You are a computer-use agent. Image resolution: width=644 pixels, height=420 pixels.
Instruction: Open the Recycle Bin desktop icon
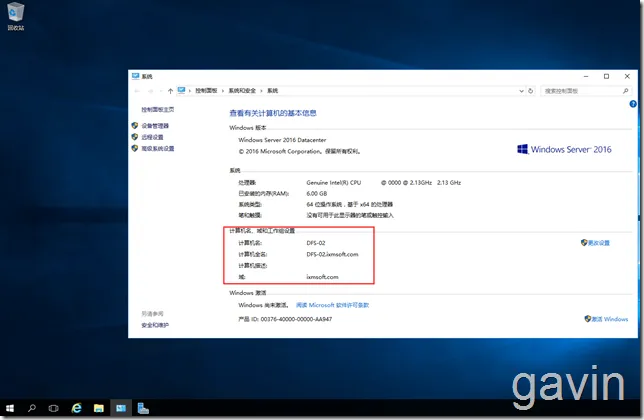click(16, 16)
